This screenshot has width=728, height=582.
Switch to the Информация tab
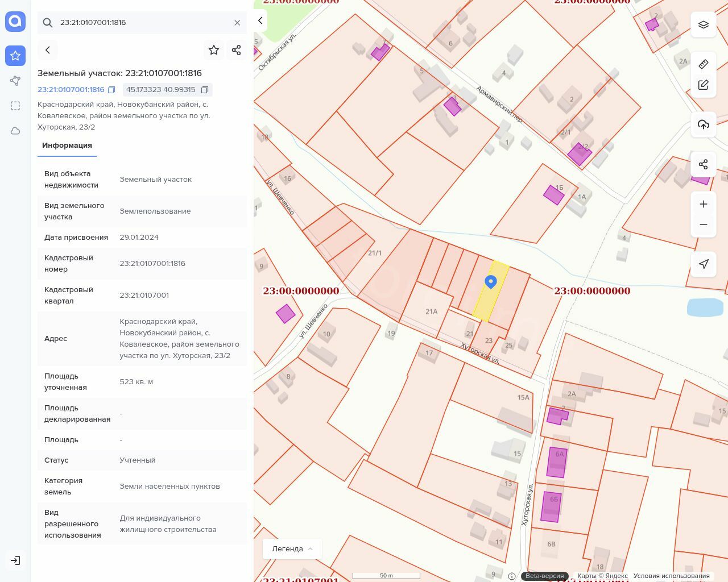click(x=67, y=145)
